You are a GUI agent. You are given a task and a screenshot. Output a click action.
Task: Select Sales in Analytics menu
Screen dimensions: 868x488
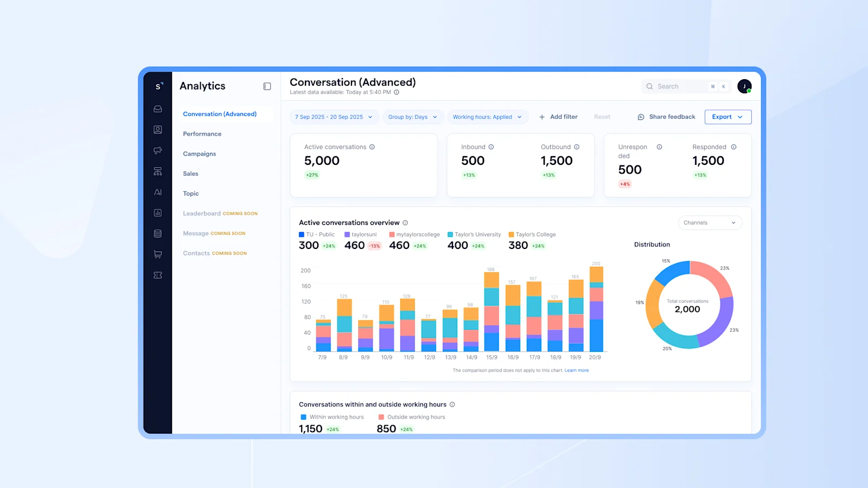(x=190, y=174)
